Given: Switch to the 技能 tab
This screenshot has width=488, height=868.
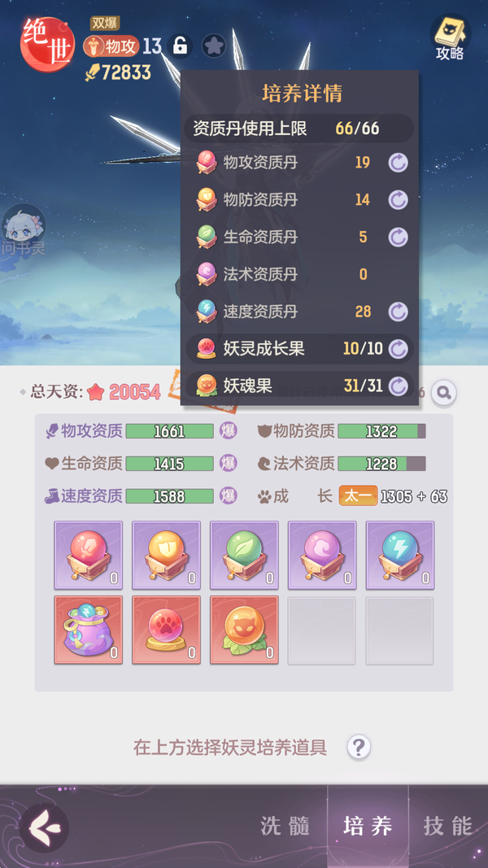Looking at the screenshot, I should [447, 826].
